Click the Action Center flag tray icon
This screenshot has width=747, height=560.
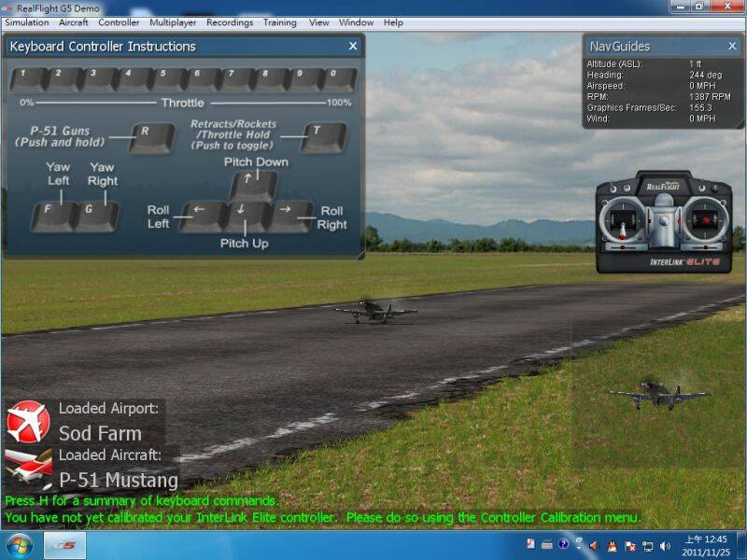(x=630, y=546)
